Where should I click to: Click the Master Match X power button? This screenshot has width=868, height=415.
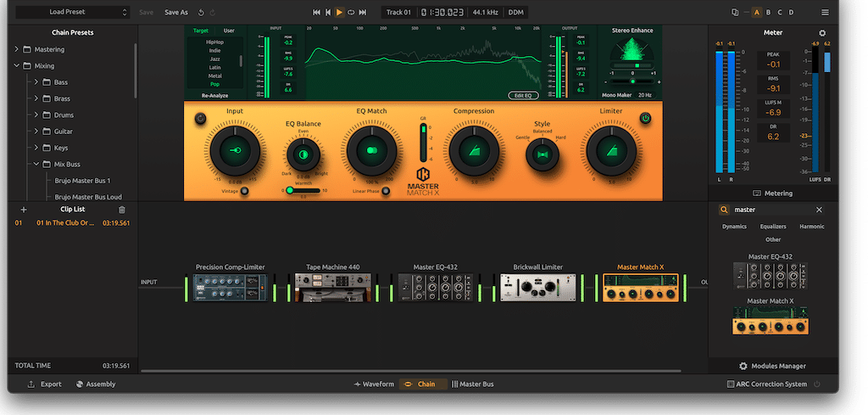[645, 118]
